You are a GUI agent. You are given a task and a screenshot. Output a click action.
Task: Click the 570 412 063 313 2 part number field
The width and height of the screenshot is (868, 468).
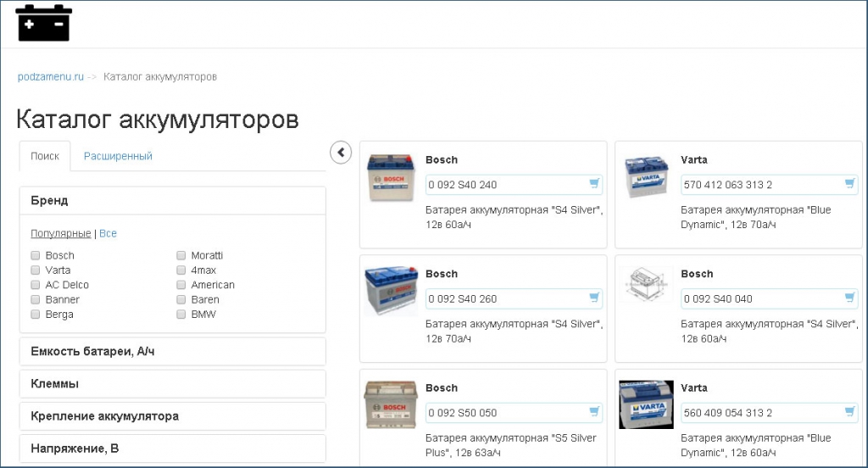tap(769, 185)
